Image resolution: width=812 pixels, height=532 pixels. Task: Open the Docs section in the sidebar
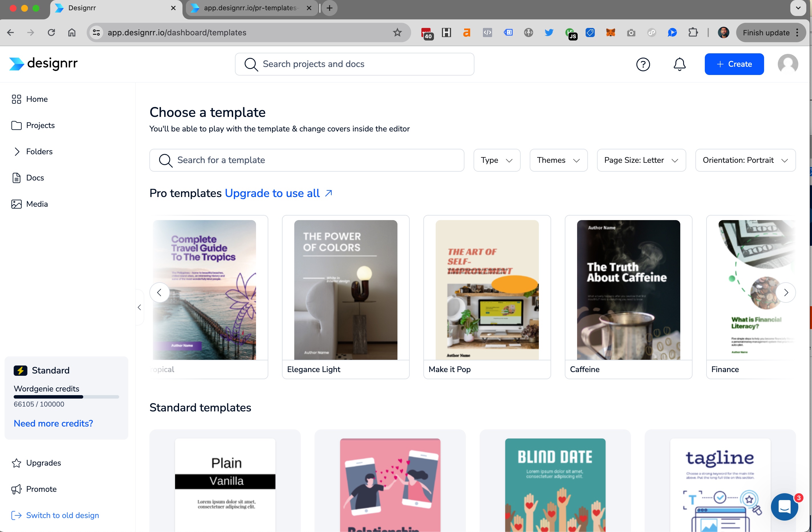(35, 177)
